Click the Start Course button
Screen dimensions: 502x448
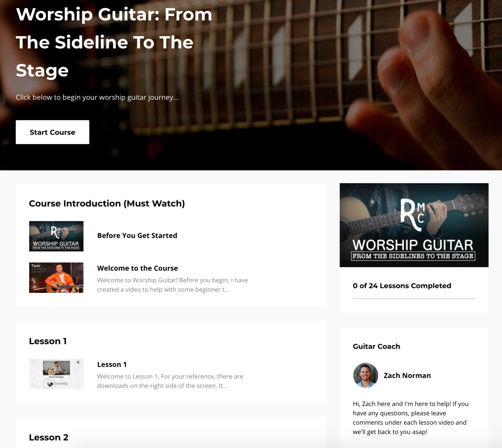pos(53,132)
